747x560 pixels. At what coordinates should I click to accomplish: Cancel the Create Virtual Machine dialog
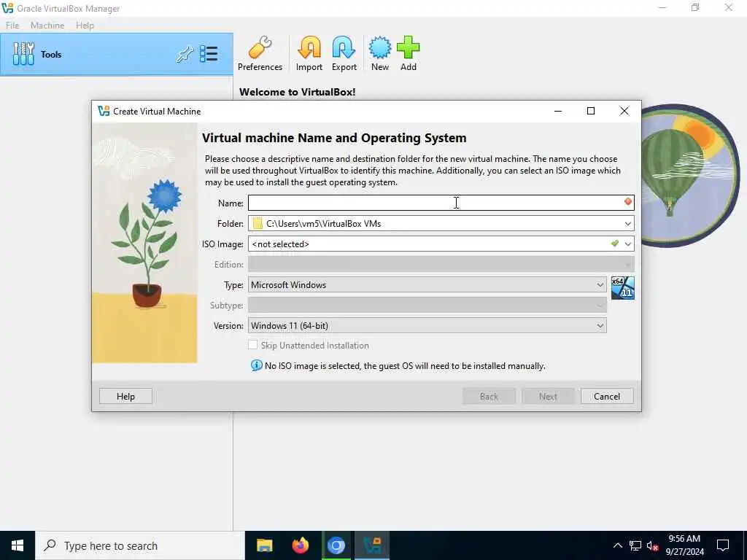[x=607, y=396]
